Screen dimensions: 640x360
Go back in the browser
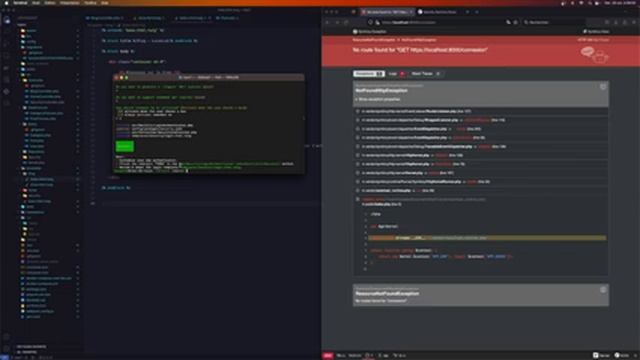click(x=328, y=22)
